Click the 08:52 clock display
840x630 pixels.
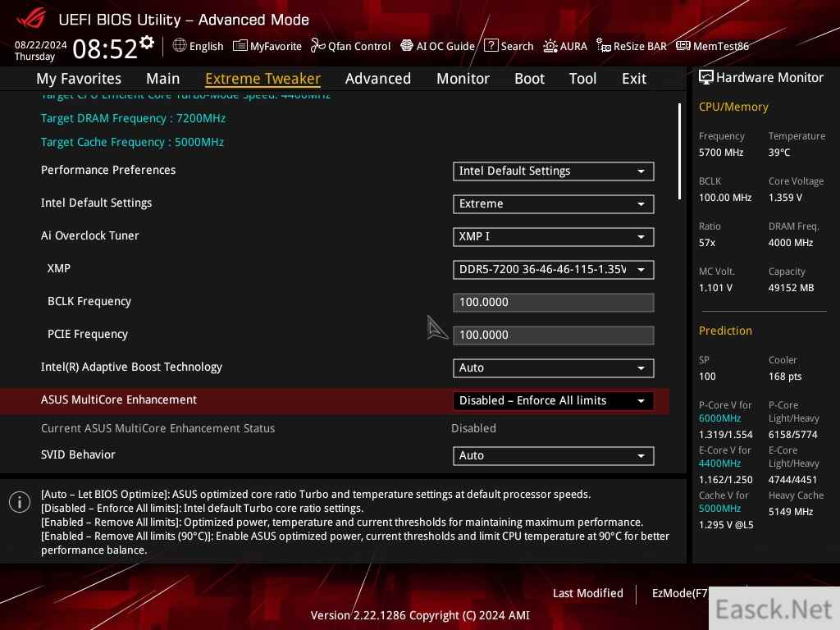tap(105, 48)
